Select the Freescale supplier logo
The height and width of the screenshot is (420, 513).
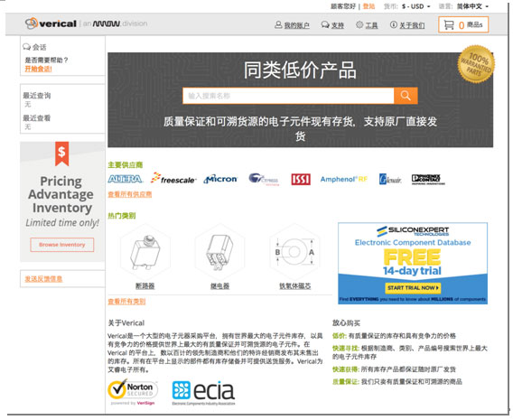(x=173, y=178)
